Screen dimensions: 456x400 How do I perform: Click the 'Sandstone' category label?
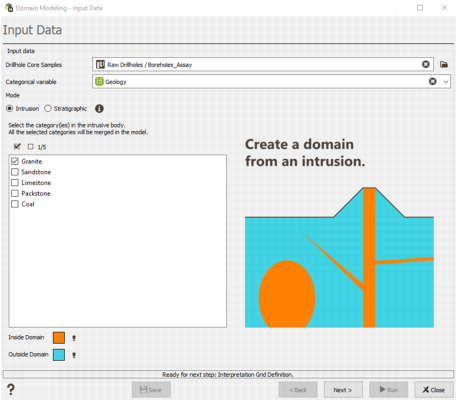pyautogui.click(x=36, y=172)
